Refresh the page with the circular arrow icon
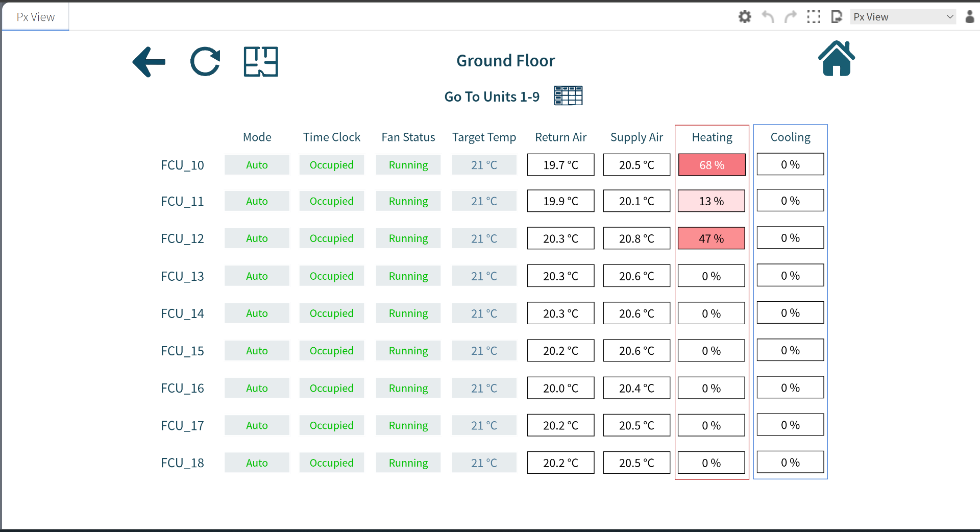The height and width of the screenshot is (532, 980). tap(205, 62)
